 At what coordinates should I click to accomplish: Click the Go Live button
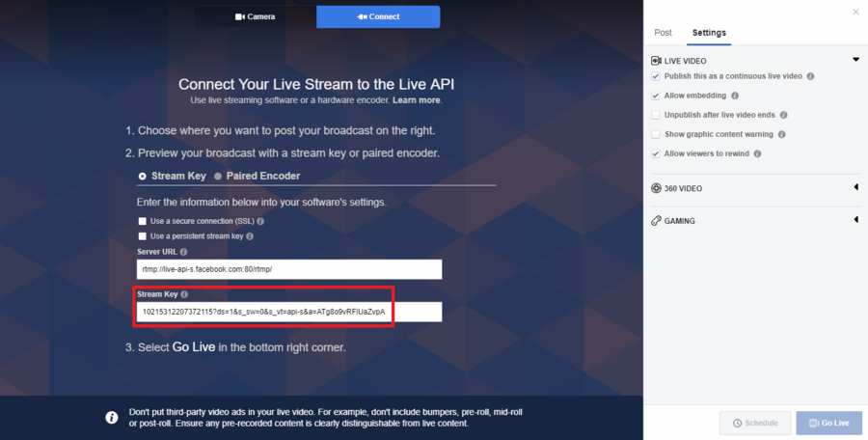coord(828,423)
